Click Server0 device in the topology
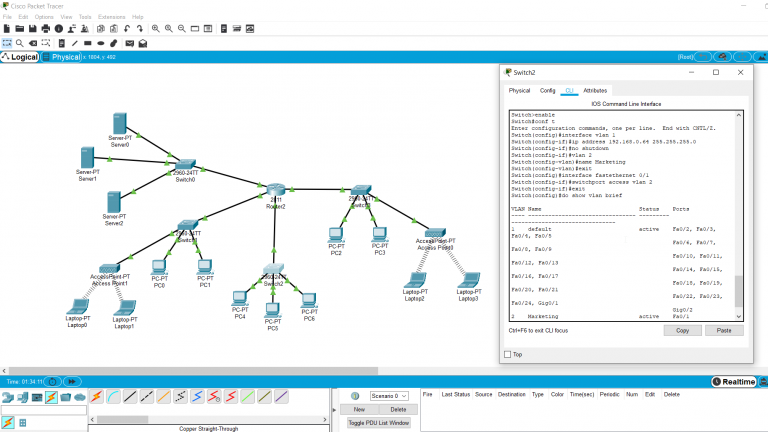 point(120,123)
